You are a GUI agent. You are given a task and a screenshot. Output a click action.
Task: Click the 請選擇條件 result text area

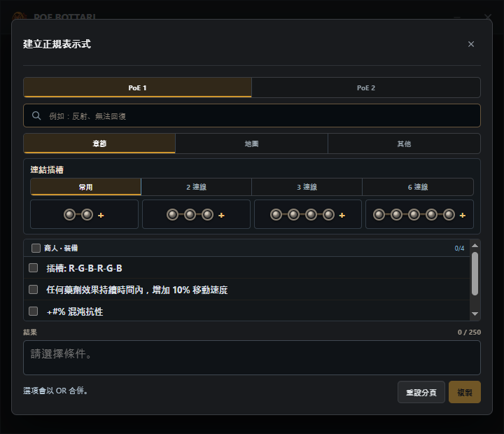[x=252, y=358]
